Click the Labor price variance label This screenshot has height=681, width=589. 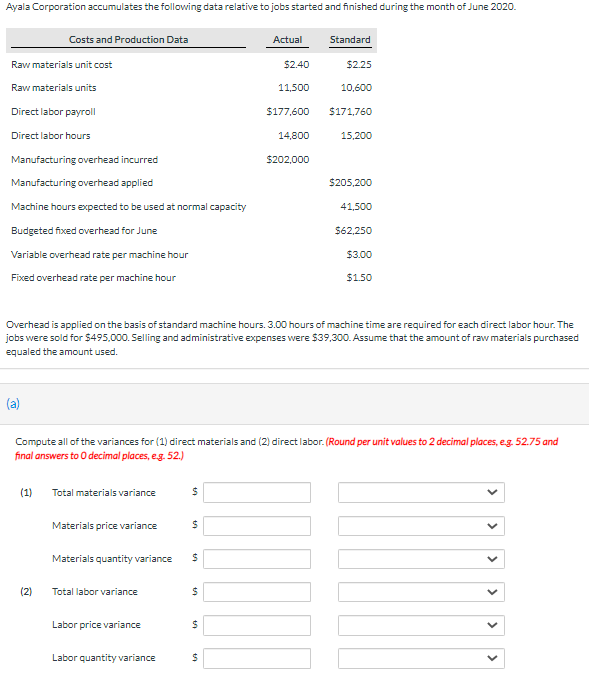[x=96, y=625]
